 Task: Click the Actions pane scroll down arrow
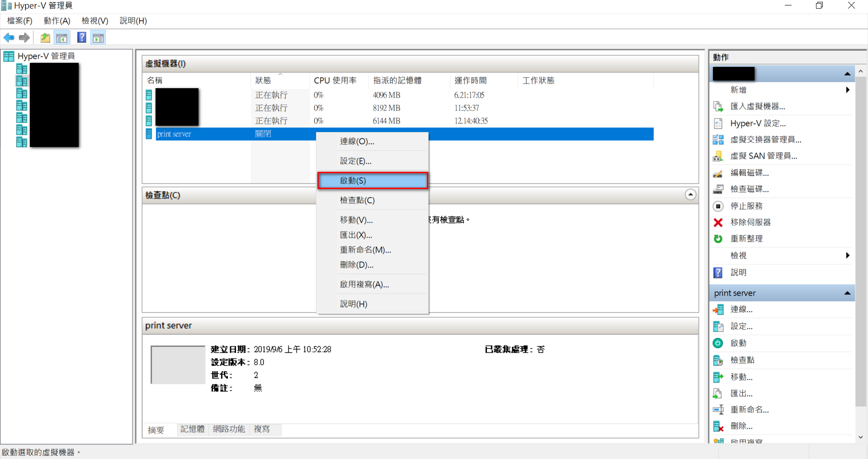click(861, 437)
